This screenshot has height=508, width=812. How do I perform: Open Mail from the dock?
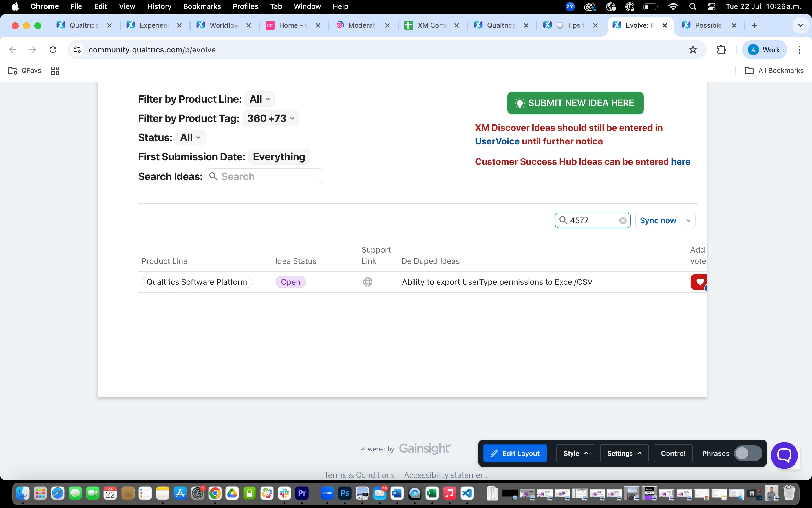(379, 493)
